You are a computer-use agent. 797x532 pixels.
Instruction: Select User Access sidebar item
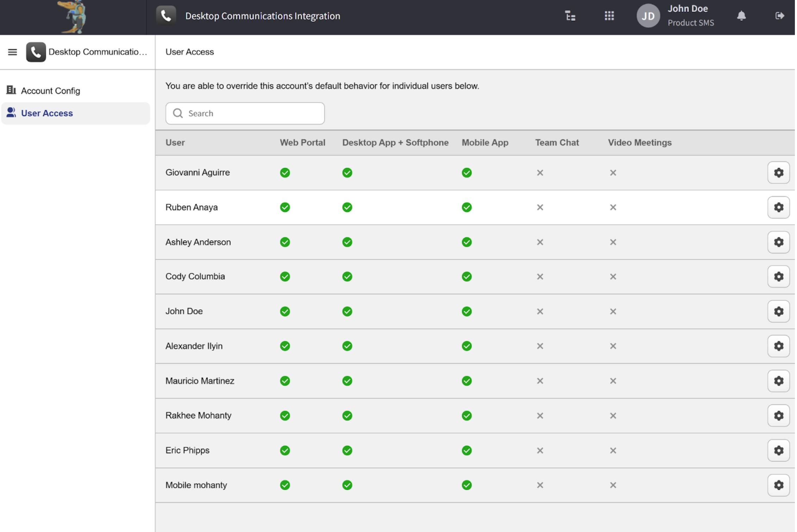[47, 113]
